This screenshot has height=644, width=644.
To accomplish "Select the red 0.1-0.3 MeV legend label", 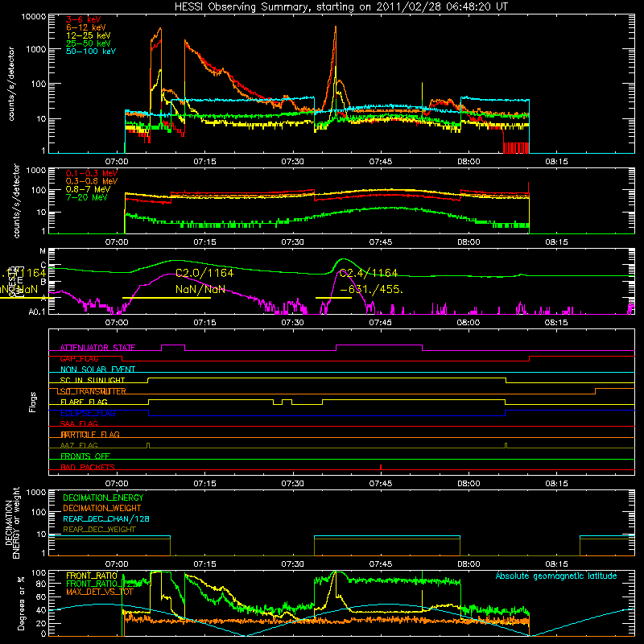I will [x=92, y=173].
